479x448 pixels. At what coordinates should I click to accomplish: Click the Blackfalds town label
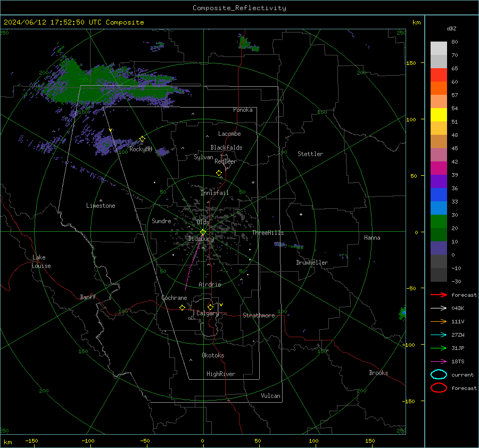[226, 148]
